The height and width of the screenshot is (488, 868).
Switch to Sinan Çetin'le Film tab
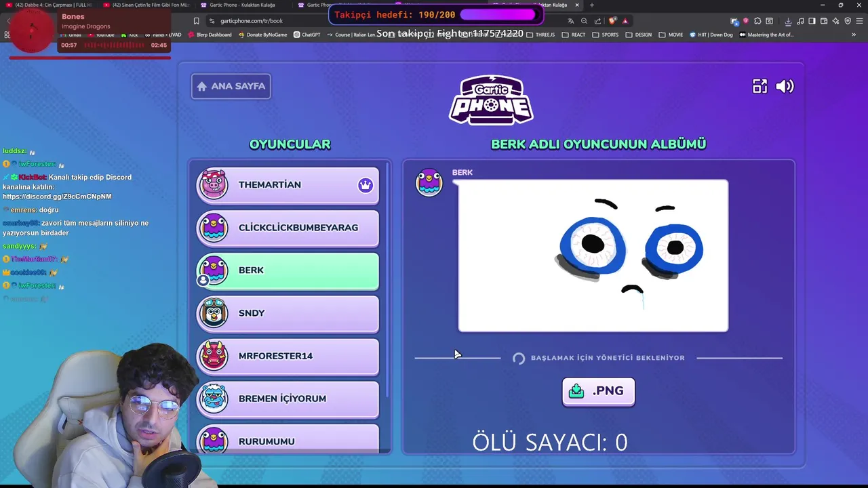coord(146,5)
